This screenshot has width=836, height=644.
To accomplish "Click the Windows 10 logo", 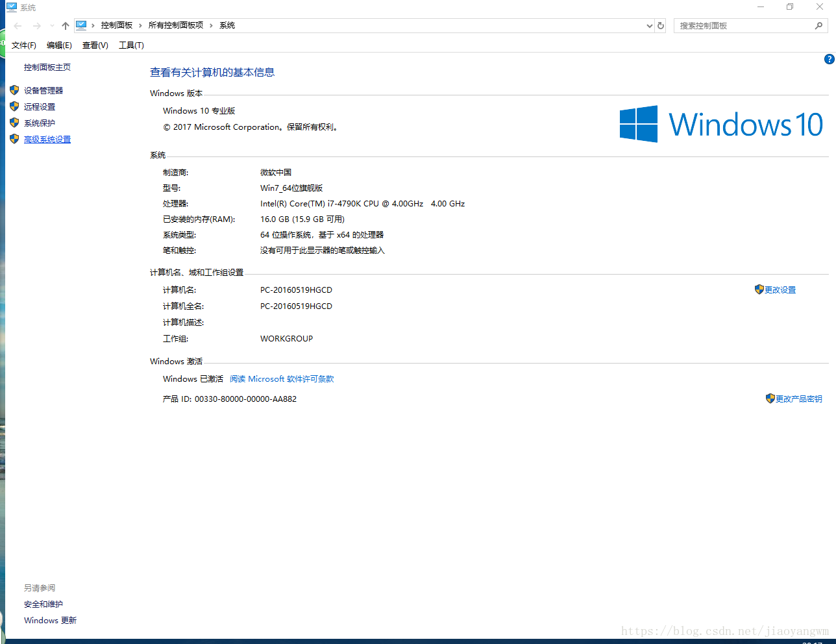I will click(x=721, y=124).
